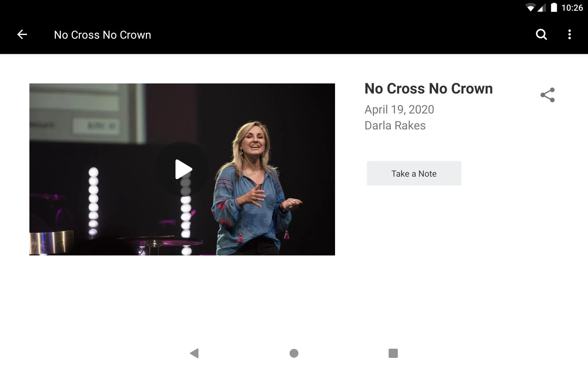Click the Android home button
The height and width of the screenshot is (368, 588).
[x=294, y=352]
